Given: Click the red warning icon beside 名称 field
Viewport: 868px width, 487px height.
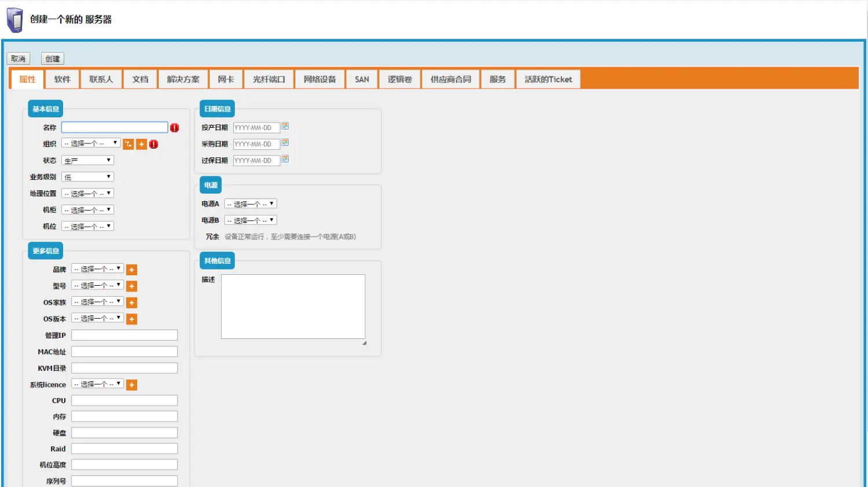Looking at the screenshot, I should tap(175, 128).
